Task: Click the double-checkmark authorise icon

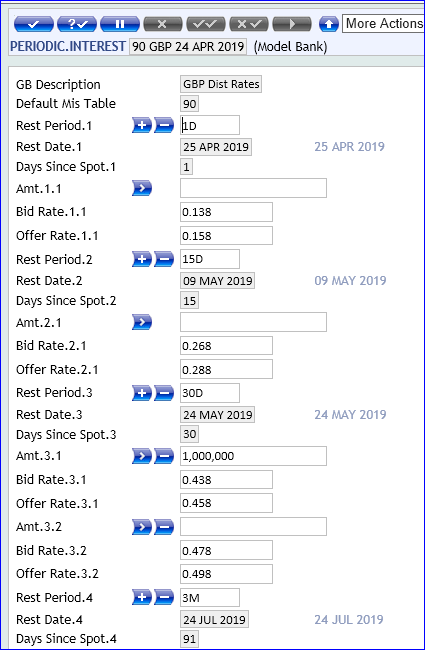Action: pyautogui.click(x=206, y=24)
